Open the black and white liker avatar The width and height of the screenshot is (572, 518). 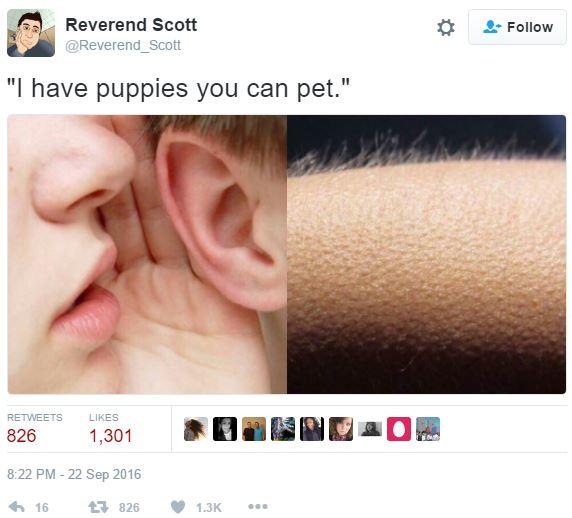(x=225, y=429)
